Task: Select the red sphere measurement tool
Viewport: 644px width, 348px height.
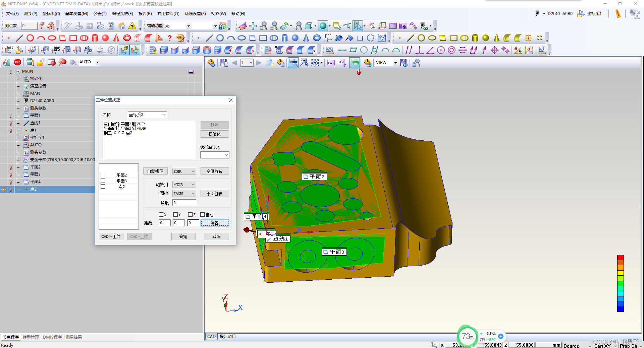Action: pyautogui.click(x=105, y=38)
